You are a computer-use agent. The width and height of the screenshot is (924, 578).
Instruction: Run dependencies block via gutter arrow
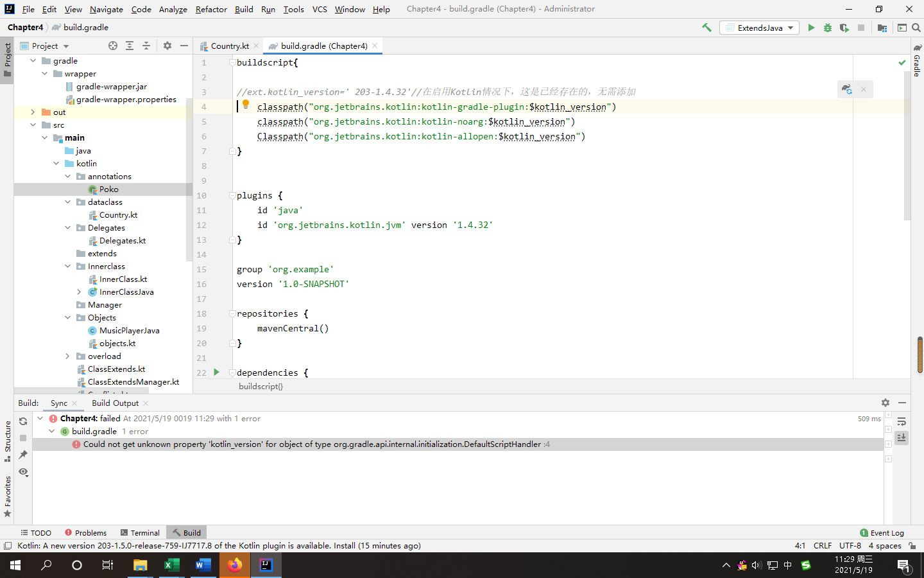(216, 372)
